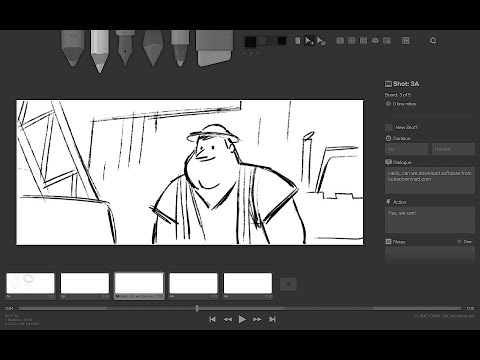
Task: Open board in Photoshop editor icon
Action: point(405,41)
